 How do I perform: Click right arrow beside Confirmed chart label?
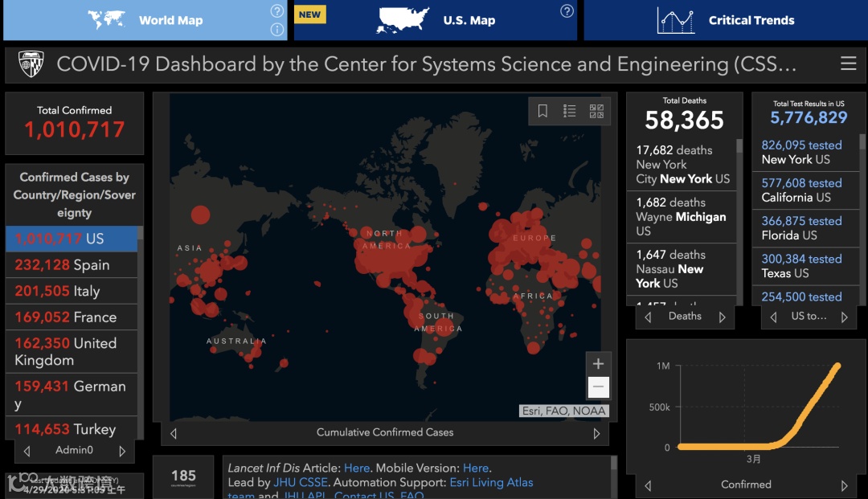[x=844, y=485]
